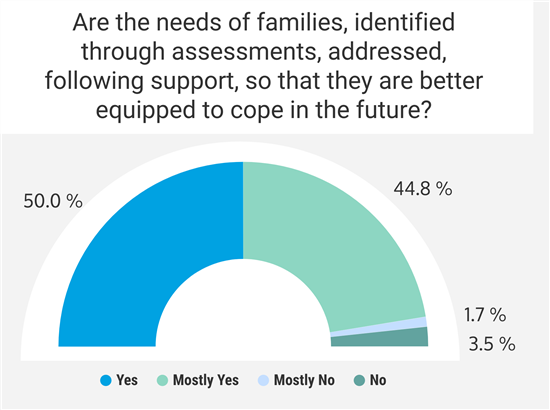Screen dimensions: 550x410
Task: Click the blue Yes legend dot
Action: point(106,381)
